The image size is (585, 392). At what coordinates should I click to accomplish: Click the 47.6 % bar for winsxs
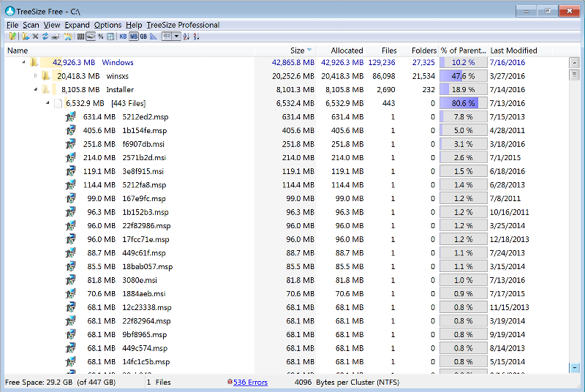coord(463,76)
